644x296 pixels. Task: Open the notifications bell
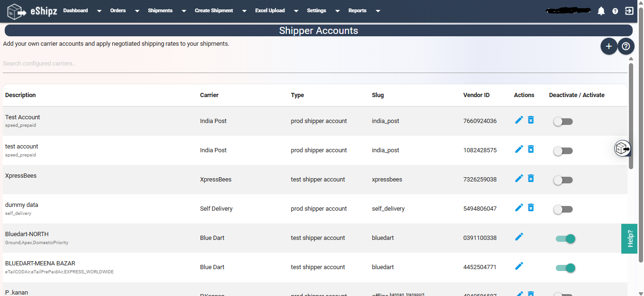click(601, 11)
